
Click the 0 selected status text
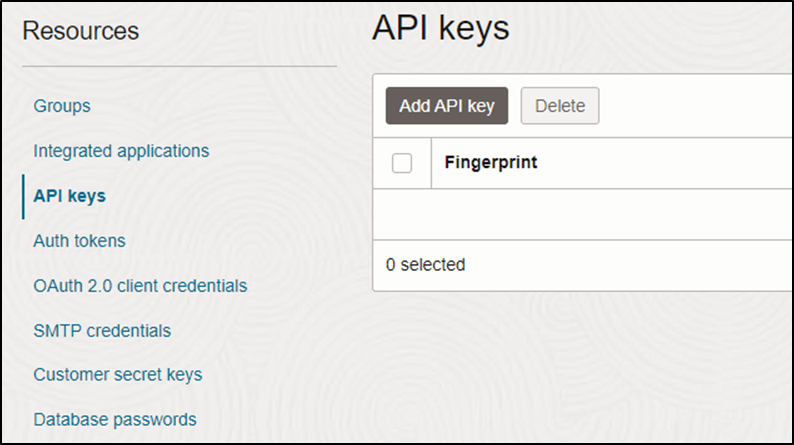(x=425, y=265)
